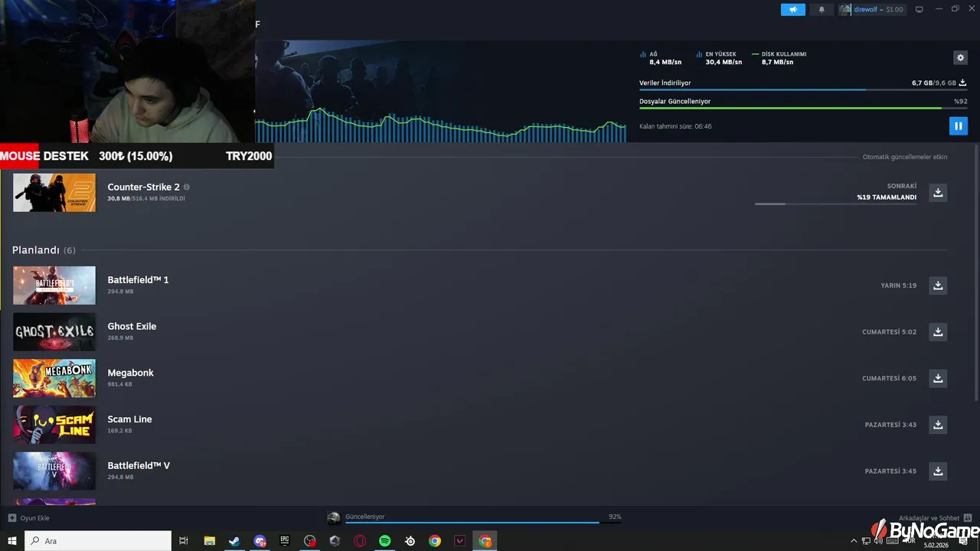Screen dimensions: 980x551
Task: Open SteelSeries app from taskbar
Action: coord(410,541)
